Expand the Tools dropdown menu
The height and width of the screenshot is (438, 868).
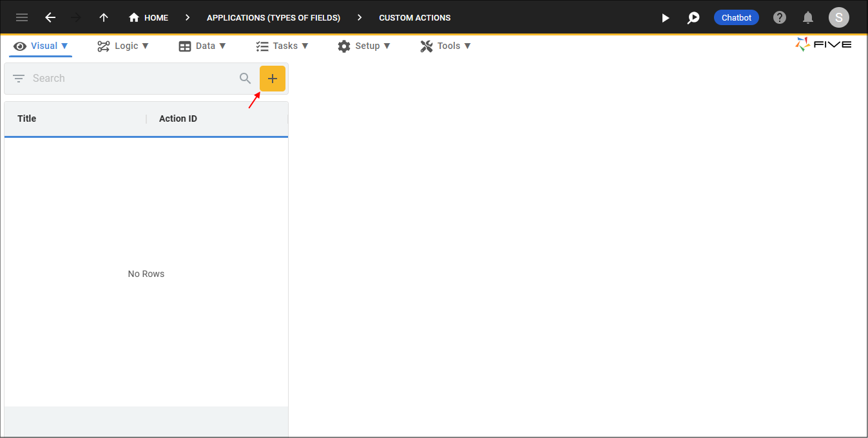pyautogui.click(x=445, y=46)
